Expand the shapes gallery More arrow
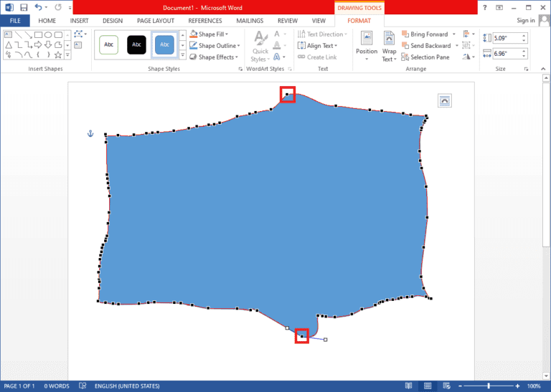Image resolution: width=551 pixels, height=392 pixels. pos(67,55)
